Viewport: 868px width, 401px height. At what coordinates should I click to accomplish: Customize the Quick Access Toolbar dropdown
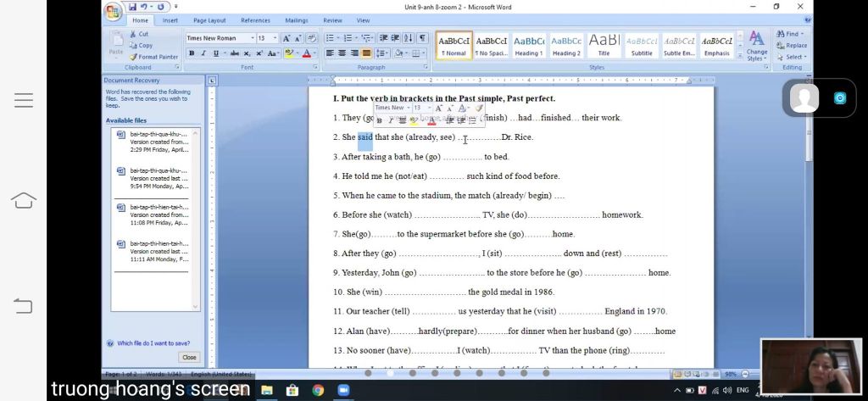(x=176, y=7)
